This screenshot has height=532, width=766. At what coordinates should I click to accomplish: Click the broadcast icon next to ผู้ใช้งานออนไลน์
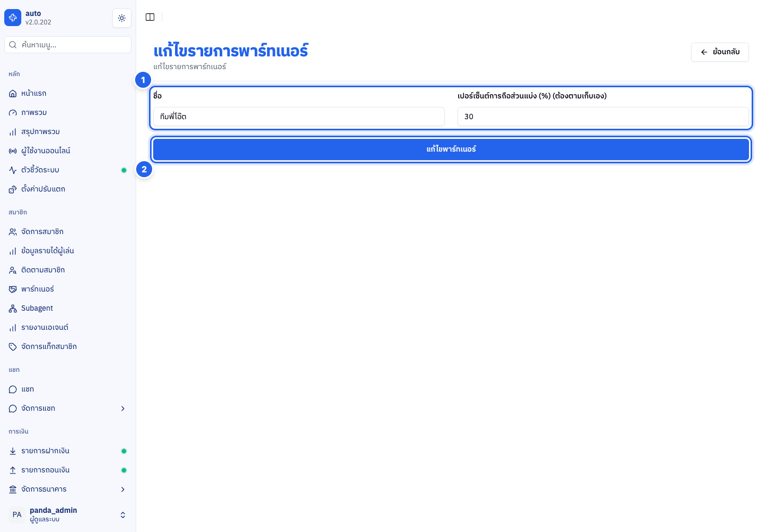[x=13, y=151]
